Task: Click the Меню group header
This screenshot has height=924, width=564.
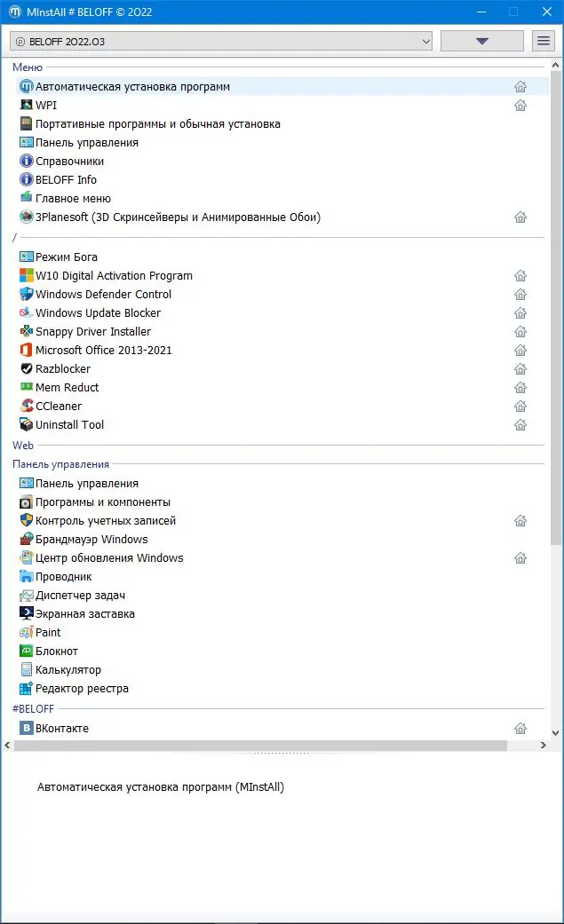Action: tap(28, 67)
